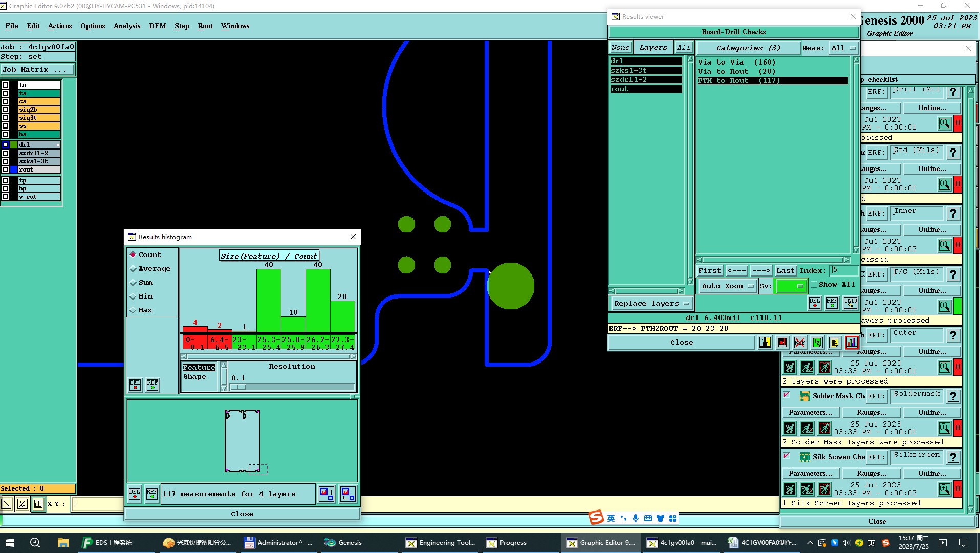Viewport: 980px width, 553px height.
Task: Open the Windows menu
Action: pyautogui.click(x=235, y=26)
